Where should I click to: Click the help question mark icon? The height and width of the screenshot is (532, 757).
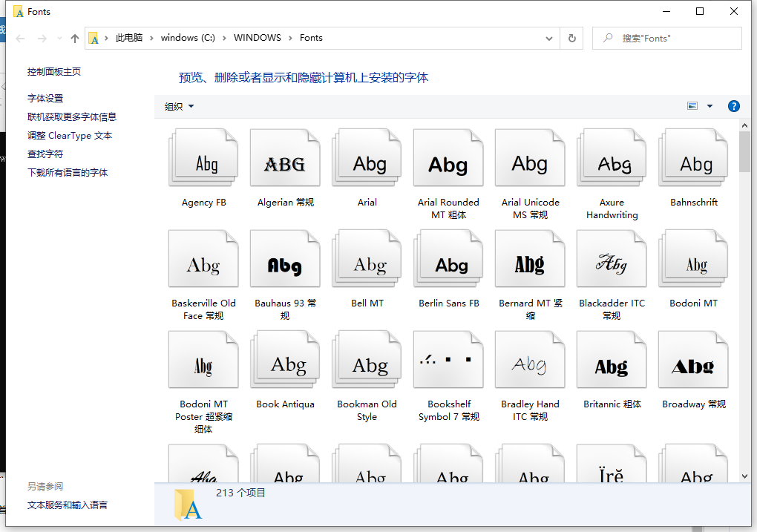(733, 106)
